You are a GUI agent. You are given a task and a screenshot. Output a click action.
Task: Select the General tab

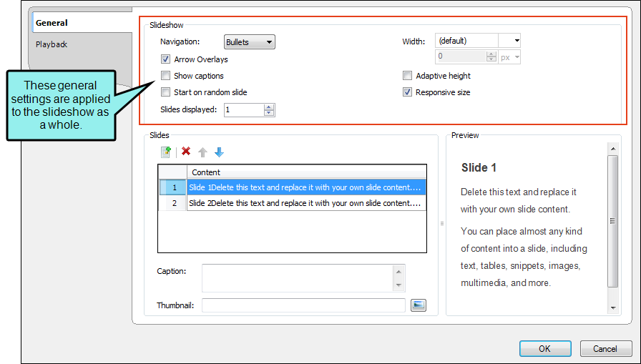pos(52,23)
